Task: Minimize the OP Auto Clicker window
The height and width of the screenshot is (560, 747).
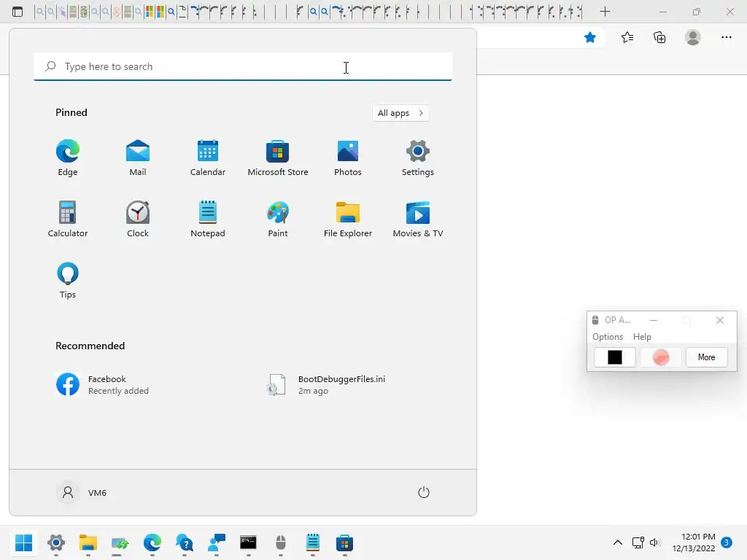Action: [654, 320]
